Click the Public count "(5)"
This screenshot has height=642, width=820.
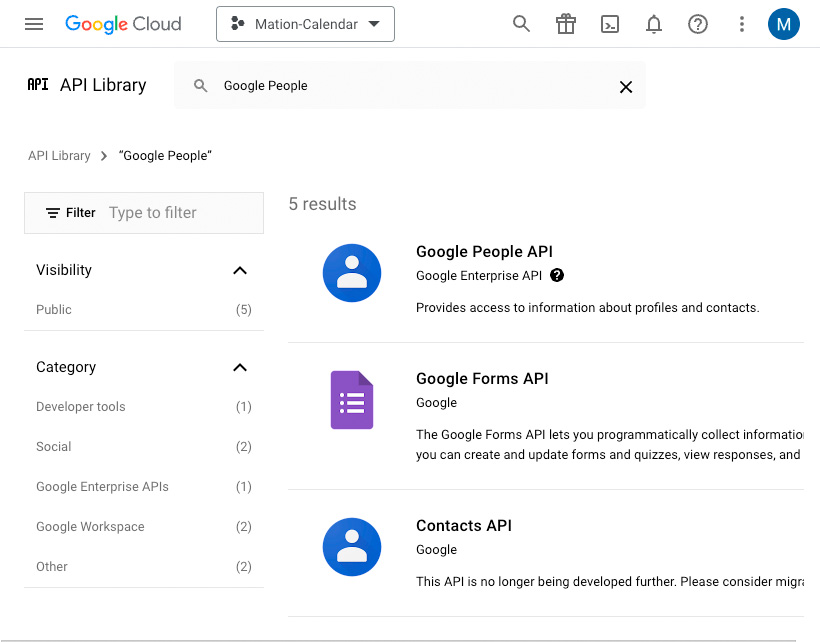pos(244,309)
